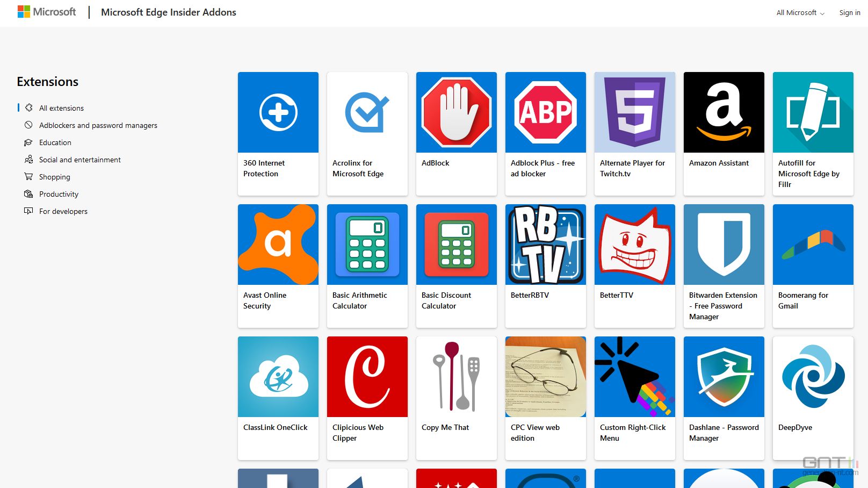The height and width of the screenshot is (488, 868).
Task: Select Adblockers and password managers category
Action: [x=98, y=125]
